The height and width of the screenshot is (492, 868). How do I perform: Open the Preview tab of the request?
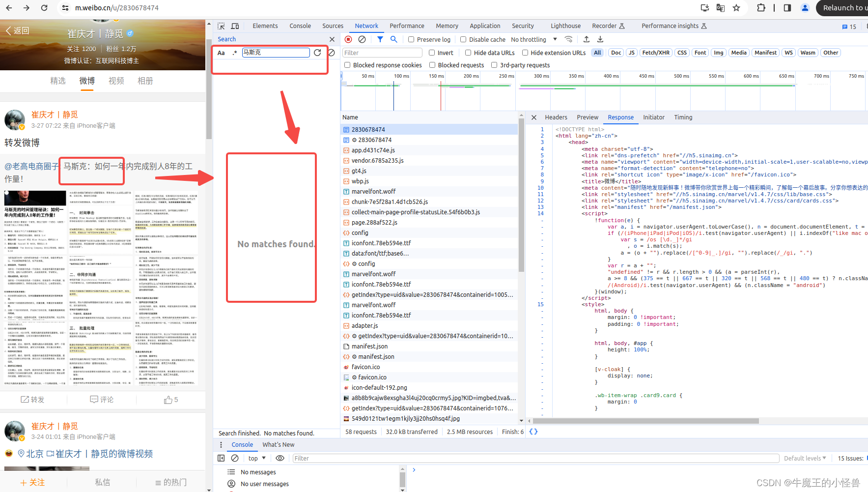click(588, 117)
